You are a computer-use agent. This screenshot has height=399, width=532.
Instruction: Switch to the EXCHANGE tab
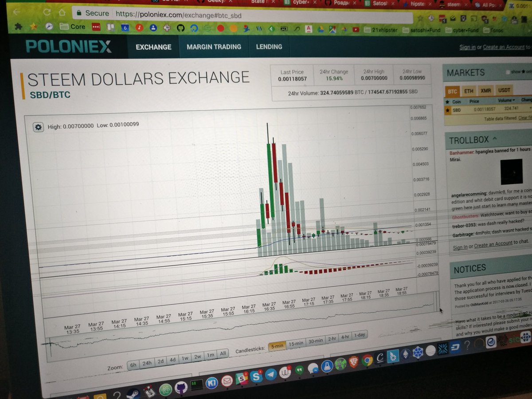pyautogui.click(x=153, y=47)
